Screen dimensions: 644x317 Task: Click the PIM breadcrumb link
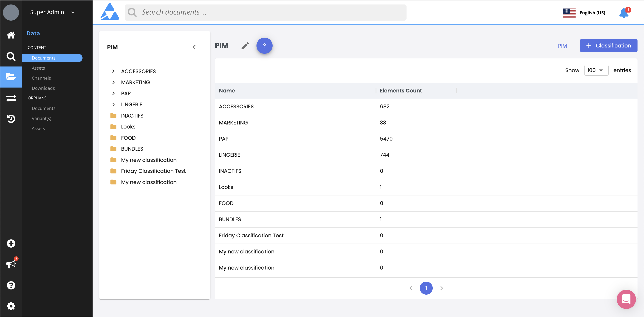coord(562,46)
